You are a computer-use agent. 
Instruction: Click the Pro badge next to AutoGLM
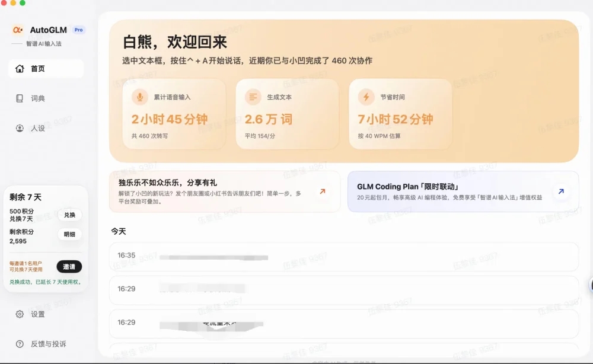(x=78, y=29)
